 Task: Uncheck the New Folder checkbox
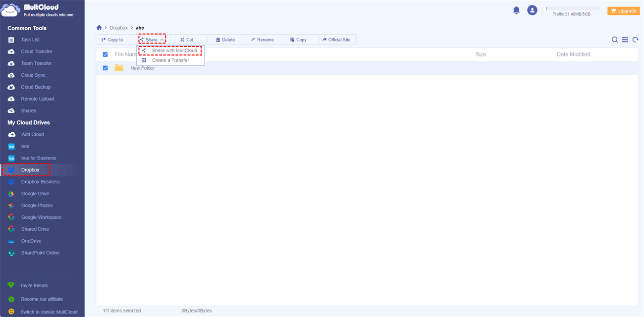pos(105,68)
